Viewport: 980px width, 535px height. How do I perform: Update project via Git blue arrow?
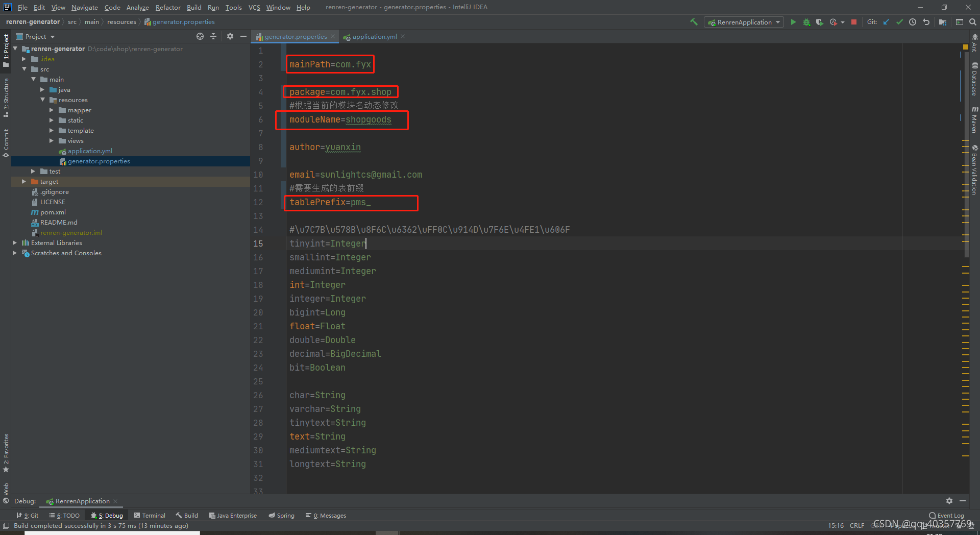click(x=886, y=22)
